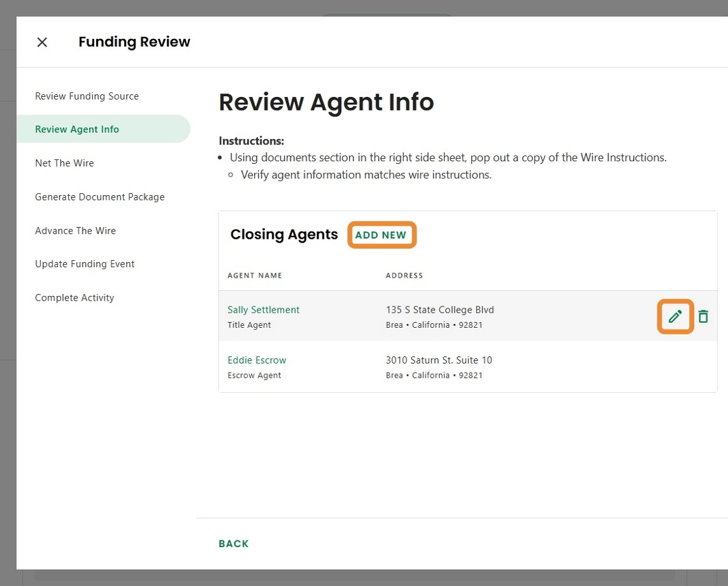Go back with the BACK button
Viewport: 728px width, 586px height.
(233, 544)
